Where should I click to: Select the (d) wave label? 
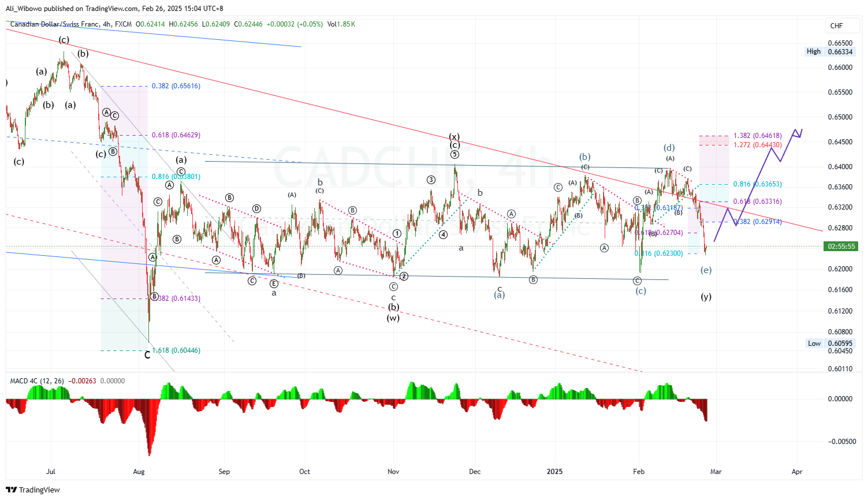point(669,148)
